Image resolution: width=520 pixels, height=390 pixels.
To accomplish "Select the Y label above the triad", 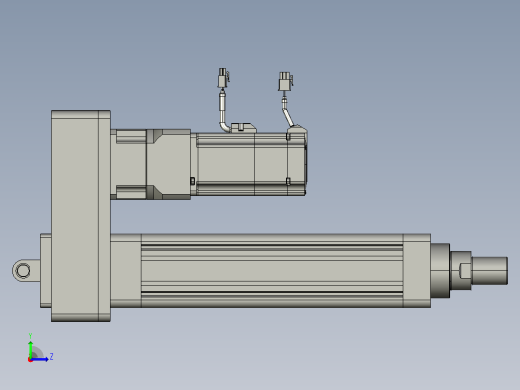I will click(x=30, y=336).
